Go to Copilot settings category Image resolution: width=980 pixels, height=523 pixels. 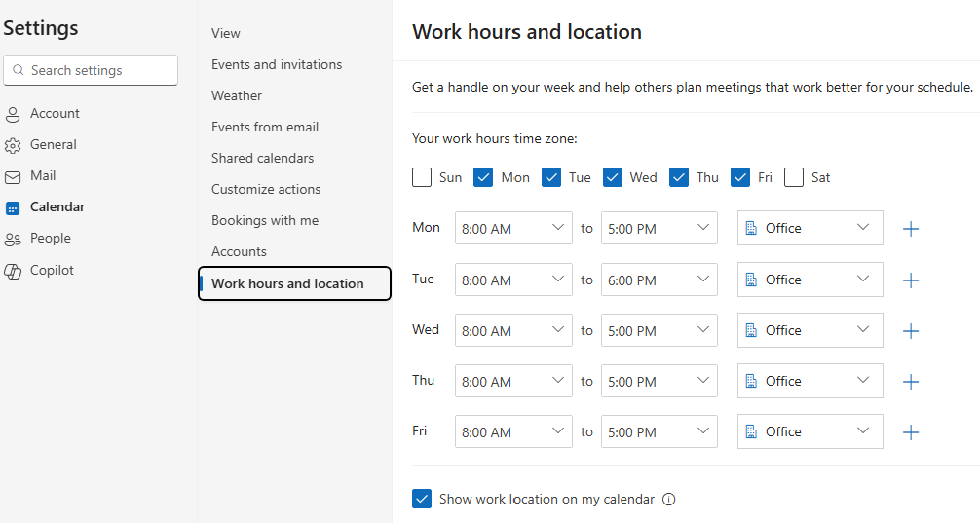(x=52, y=271)
